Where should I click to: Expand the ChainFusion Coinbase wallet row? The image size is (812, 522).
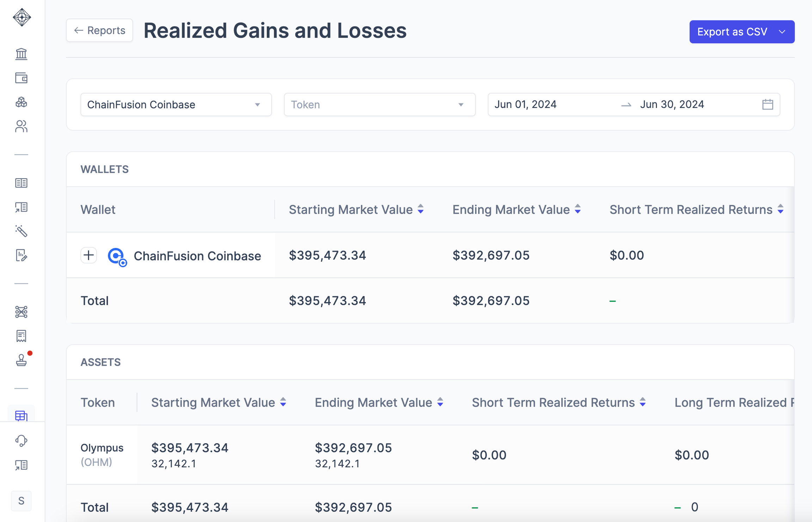tap(89, 255)
